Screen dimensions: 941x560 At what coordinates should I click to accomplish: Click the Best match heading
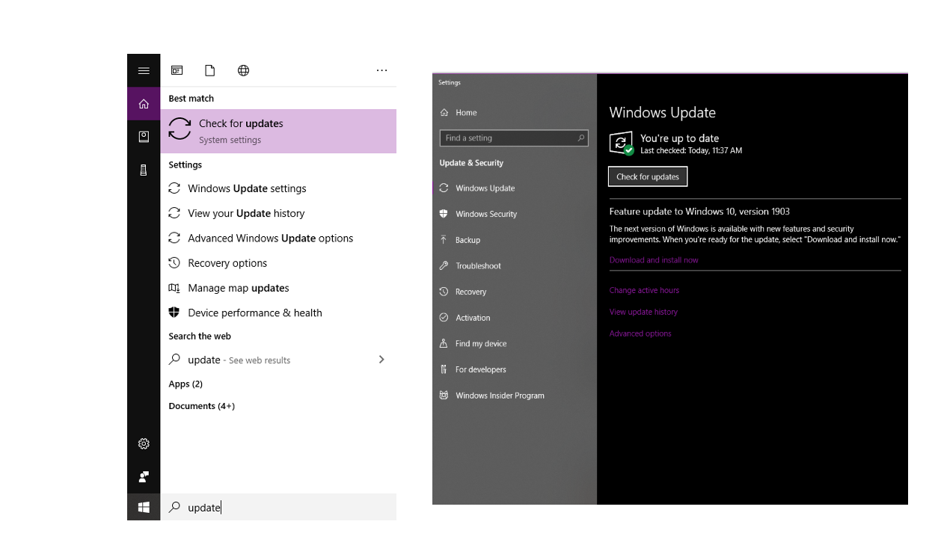tap(191, 99)
